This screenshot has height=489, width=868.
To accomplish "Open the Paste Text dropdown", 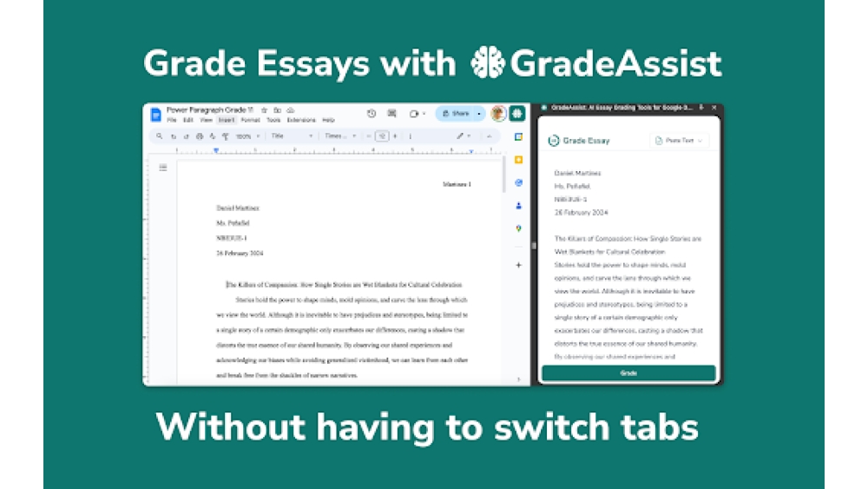I will click(x=679, y=141).
